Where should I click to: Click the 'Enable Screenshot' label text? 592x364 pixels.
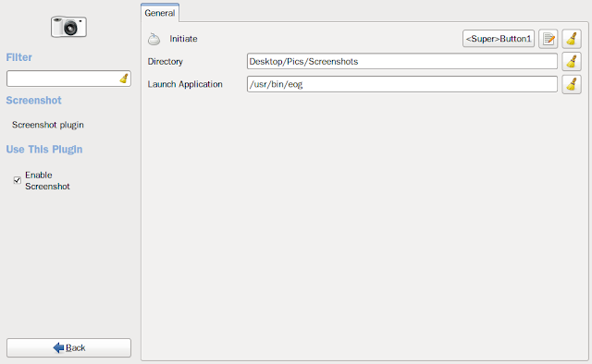[x=47, y=181]
